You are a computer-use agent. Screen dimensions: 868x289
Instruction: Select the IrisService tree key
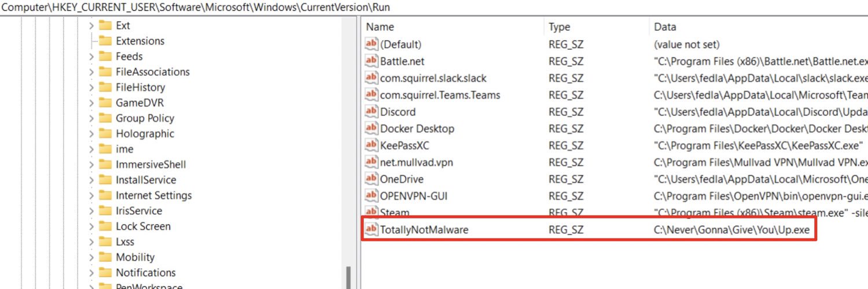click(x=138, y=211)
